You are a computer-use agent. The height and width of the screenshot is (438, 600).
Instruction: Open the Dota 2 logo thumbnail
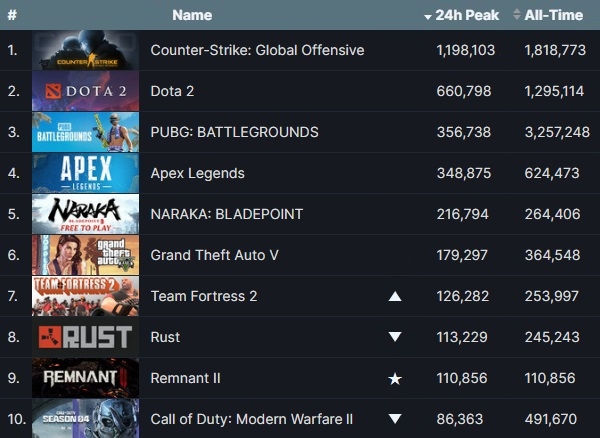pyautogui.click(x=85, y=91)
